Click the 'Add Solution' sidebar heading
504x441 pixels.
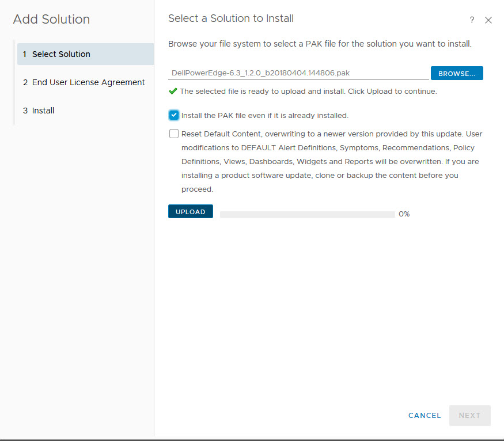(51, 19)
